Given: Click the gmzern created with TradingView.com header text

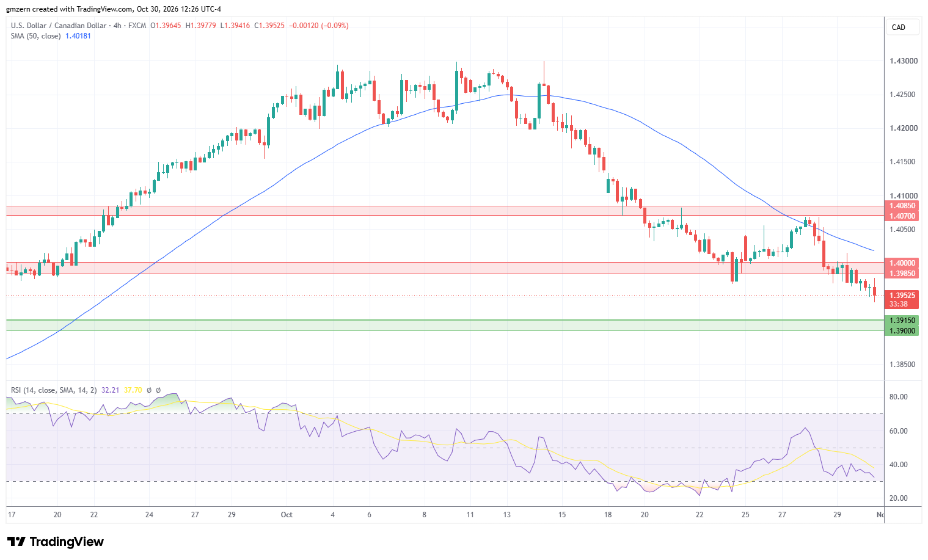Looking at the screenshot, I should pos(114,9).
